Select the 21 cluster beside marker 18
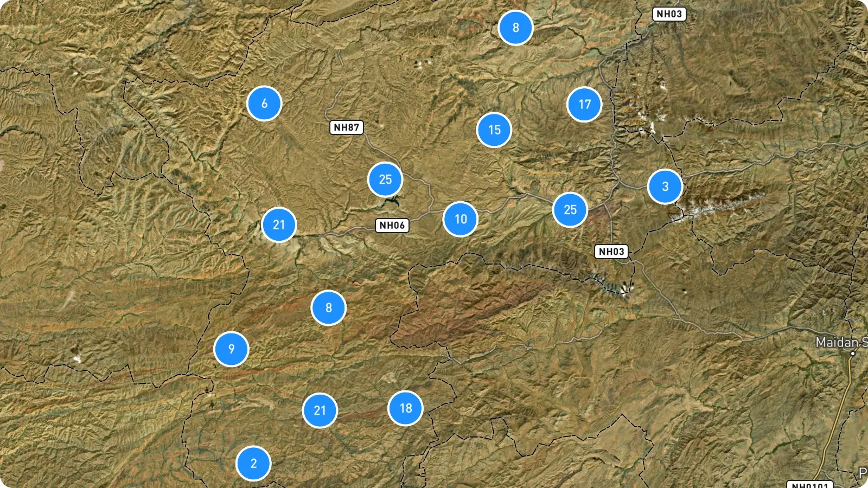Viewport: 868px width, 488px height. click(320, 410)
